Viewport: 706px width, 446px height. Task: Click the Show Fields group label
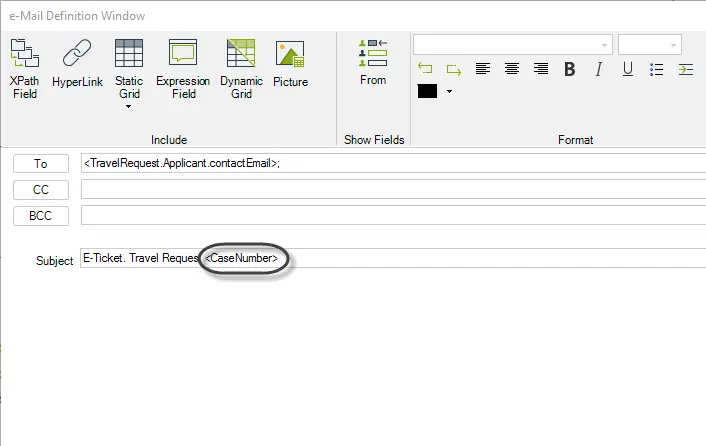[x=374, y=140]
